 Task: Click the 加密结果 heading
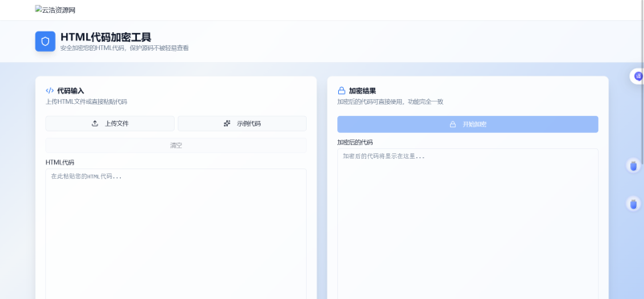tap(362, 90)
